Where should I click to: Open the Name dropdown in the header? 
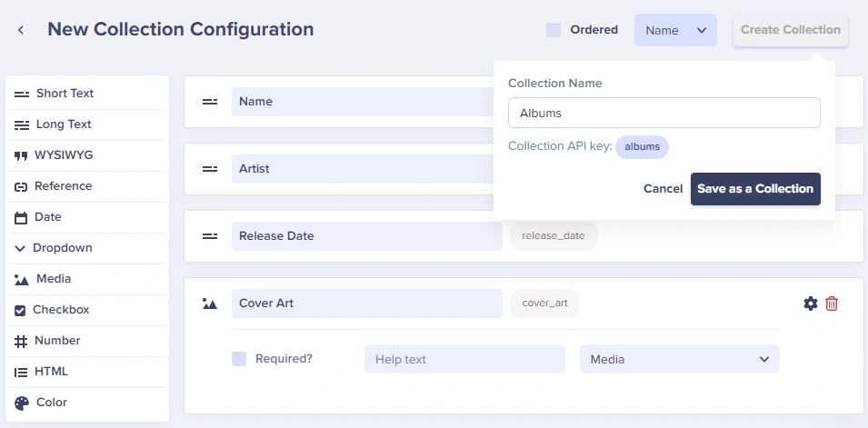pyautogui.click(x=675, y=30)
